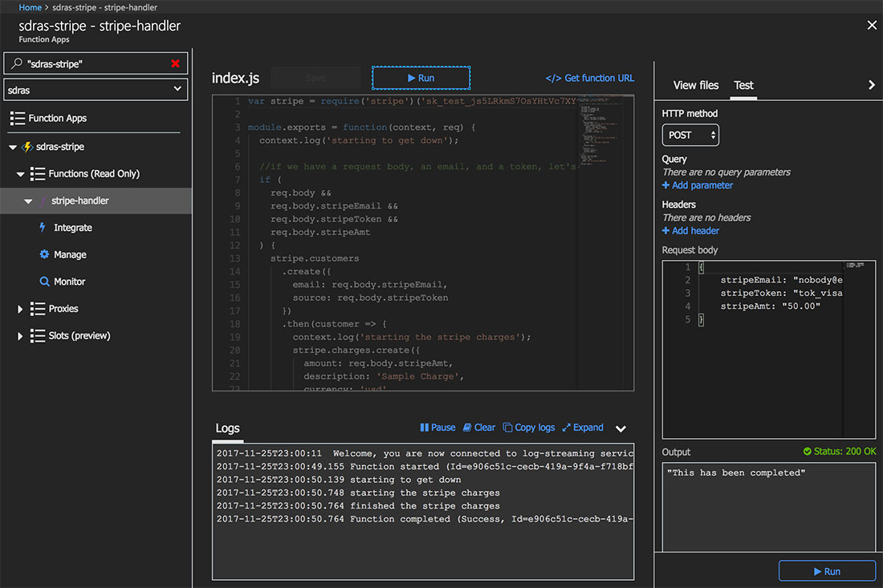The height and width of the screenshot is (588, 883).
Task: Collapse the Logs panel chevron
Action: 621,428
